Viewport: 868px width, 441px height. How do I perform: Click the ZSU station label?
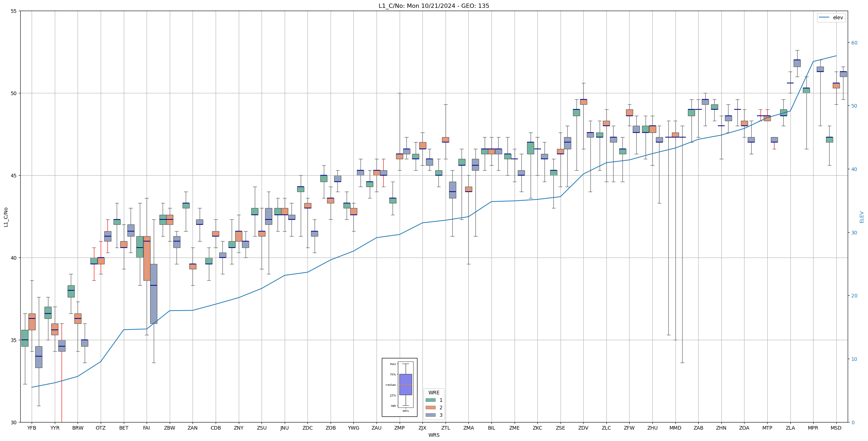[x=262, y=428]
